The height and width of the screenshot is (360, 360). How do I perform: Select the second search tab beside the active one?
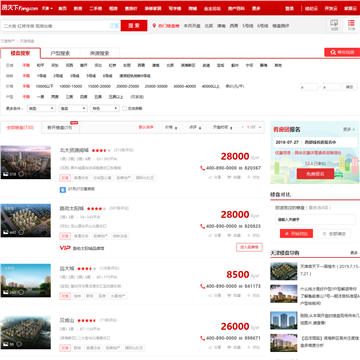(60, 53)
